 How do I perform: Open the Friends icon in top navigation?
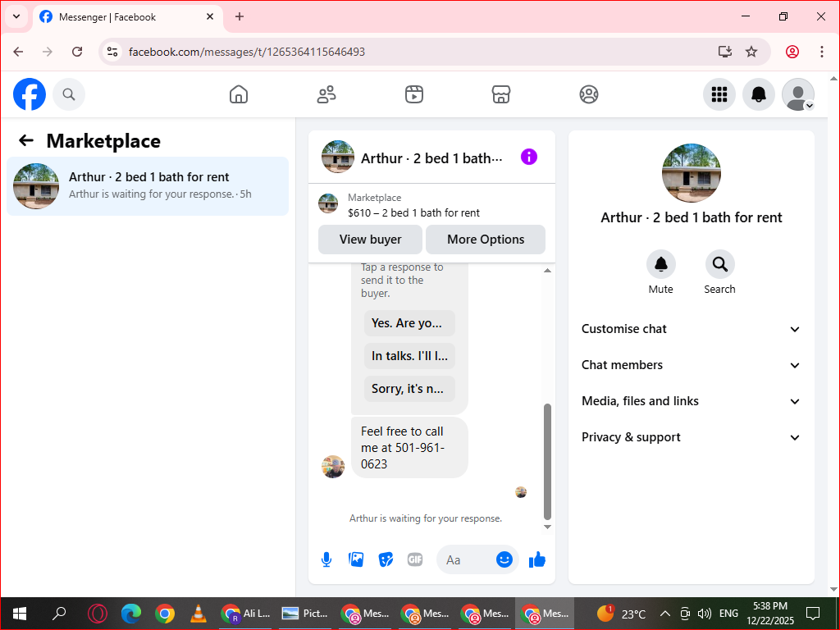pyautogui.click(x=326, y=94)
